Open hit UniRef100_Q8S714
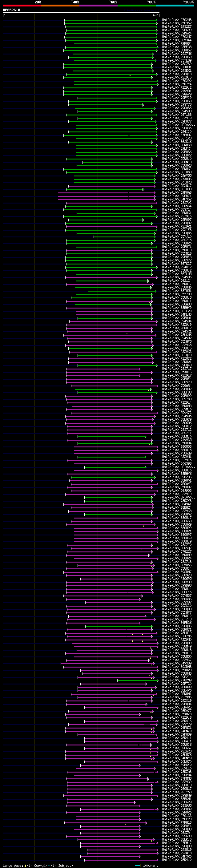The width and height of the screenshot is (197, 868). (x=177, y=210)
